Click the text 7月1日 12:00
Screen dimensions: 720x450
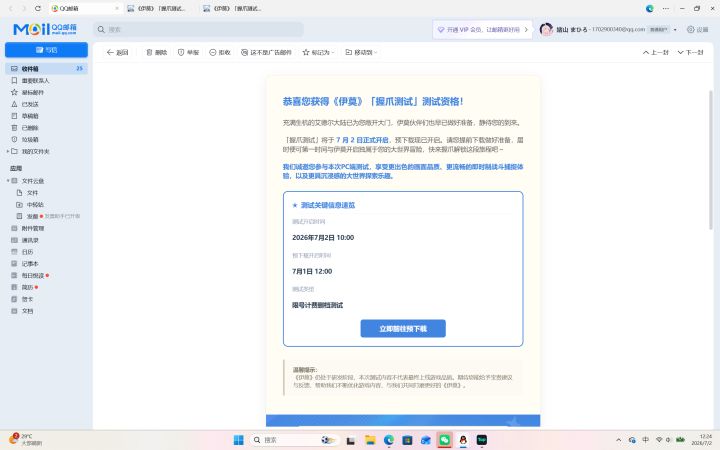(x=312, y=271)
